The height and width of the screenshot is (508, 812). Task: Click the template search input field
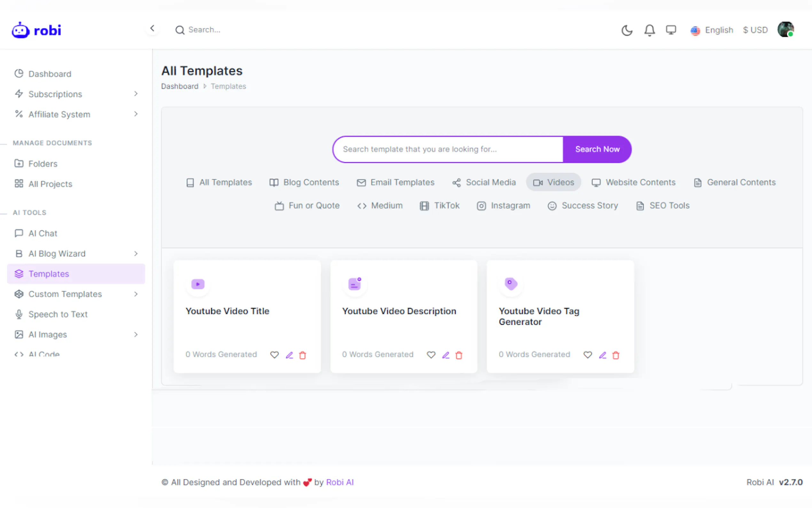tap(448, 149)
